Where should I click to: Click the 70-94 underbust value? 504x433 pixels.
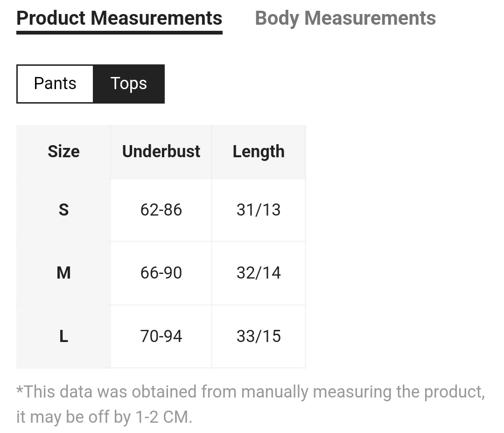tap(161, 336)
